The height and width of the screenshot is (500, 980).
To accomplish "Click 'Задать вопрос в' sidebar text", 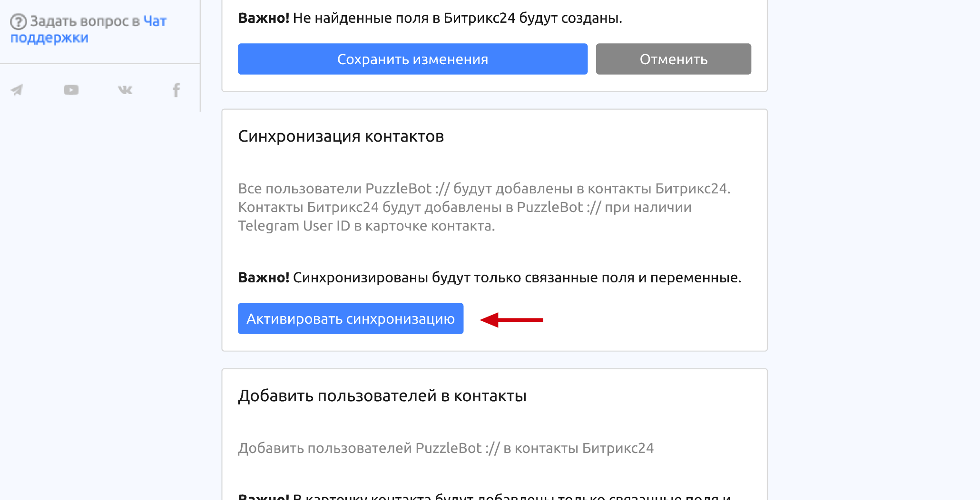I will [x=85, y=21].
